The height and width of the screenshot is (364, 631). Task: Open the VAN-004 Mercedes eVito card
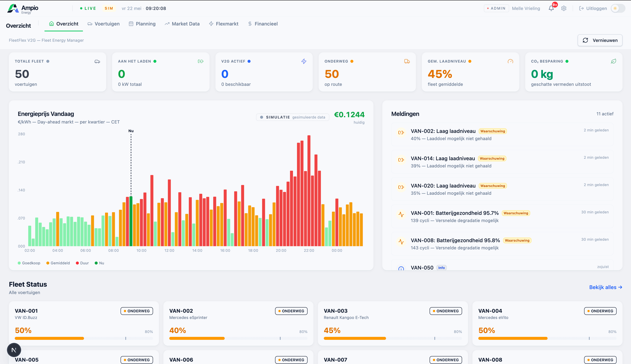(547, 324)
